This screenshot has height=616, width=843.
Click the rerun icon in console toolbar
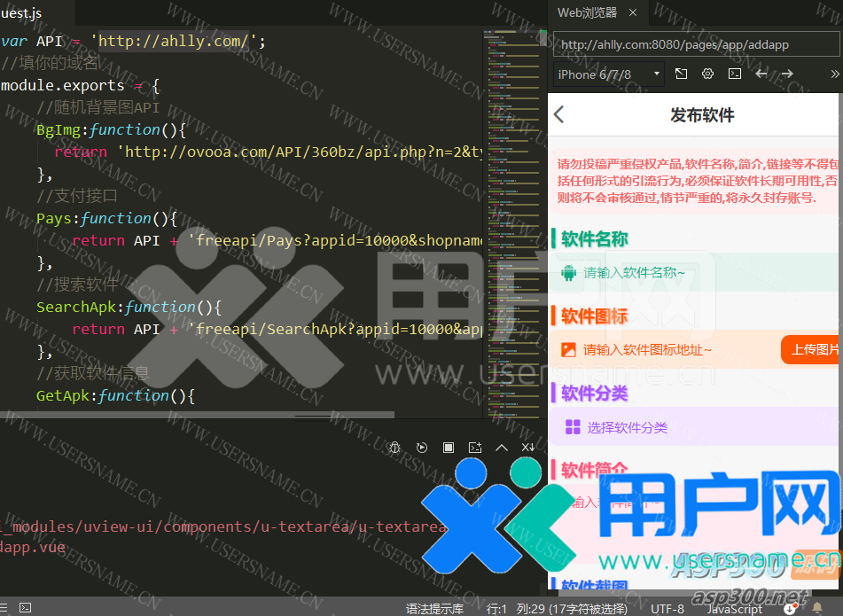pyautogui.click(x=422, y=448)
